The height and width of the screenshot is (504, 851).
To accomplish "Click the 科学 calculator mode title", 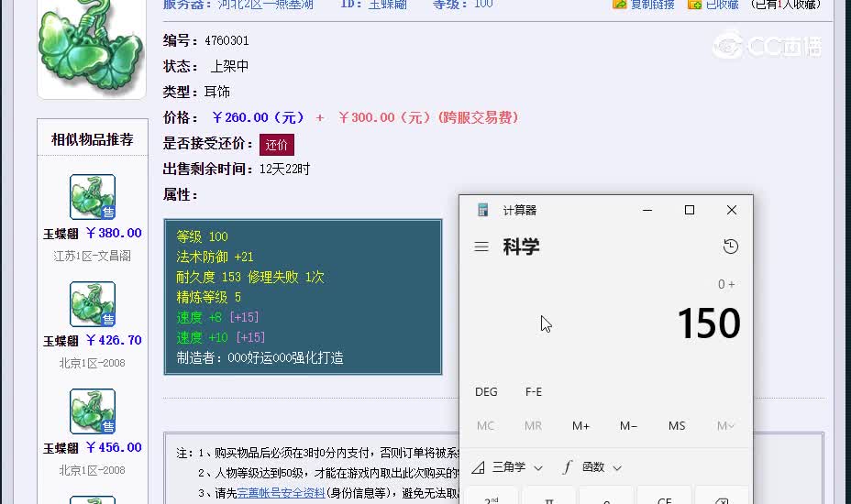I will click(x=521, y=247).
